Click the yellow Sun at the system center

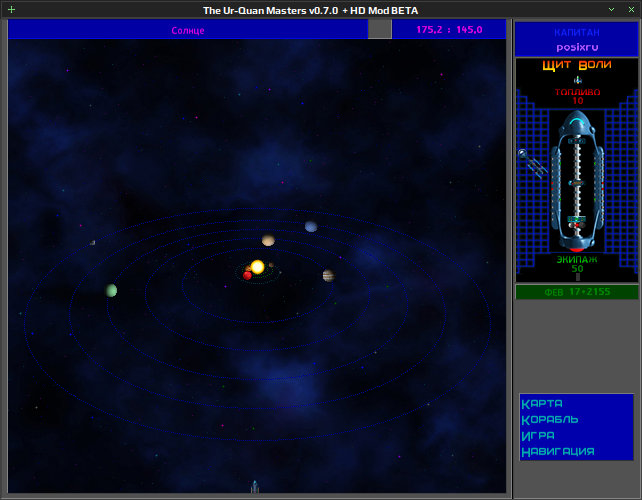[258, 267]
